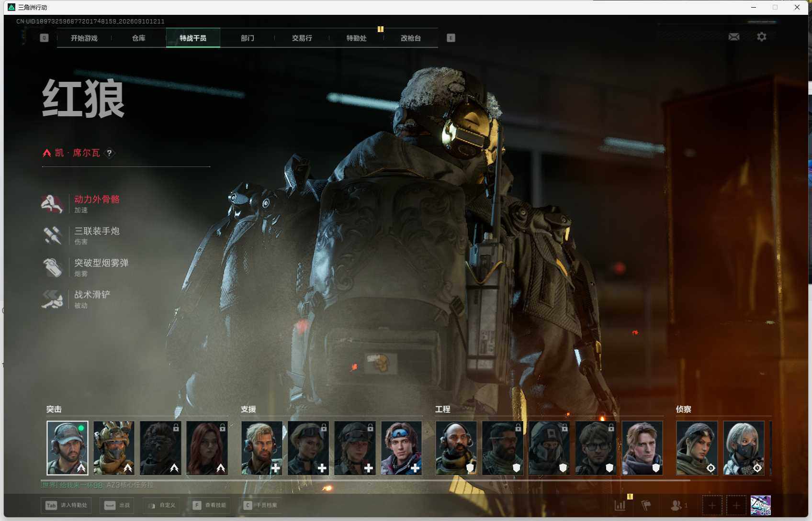Open the 部门 tab

click(248, 38)
